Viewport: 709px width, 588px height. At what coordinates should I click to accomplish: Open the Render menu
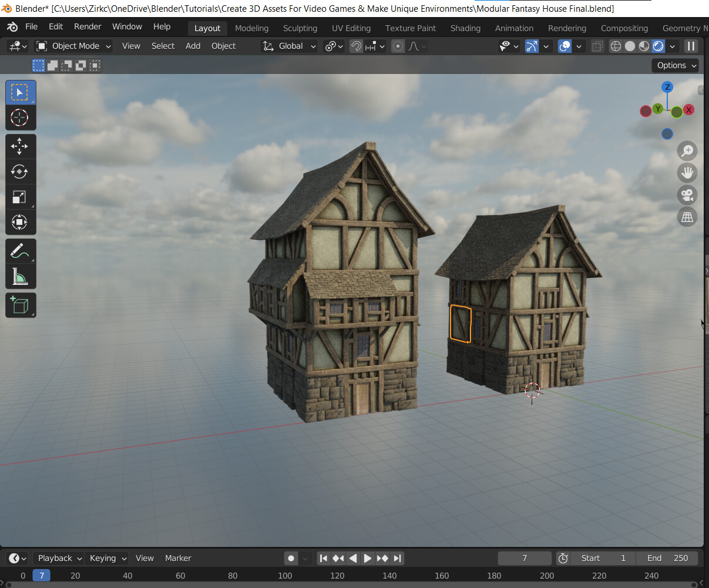click(88, 26)
